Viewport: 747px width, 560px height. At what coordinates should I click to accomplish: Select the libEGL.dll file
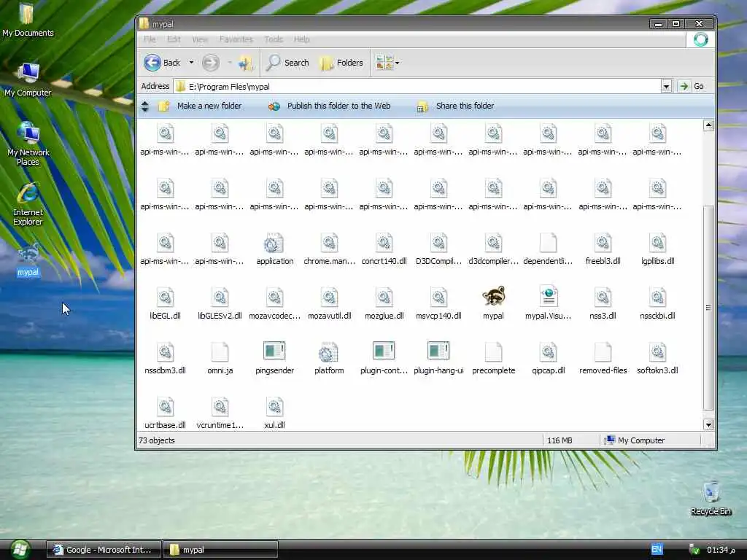165,303
